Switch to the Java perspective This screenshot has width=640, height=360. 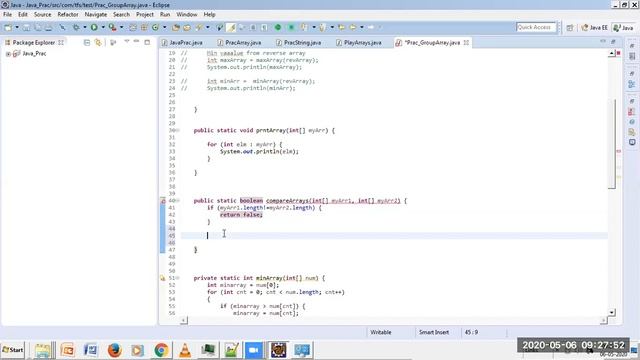(623, 27)
